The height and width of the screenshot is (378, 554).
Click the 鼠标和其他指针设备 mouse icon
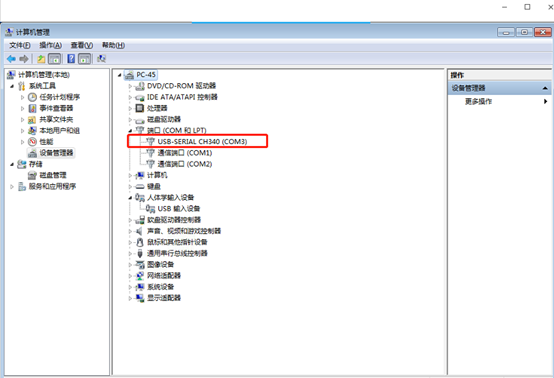(x=140, y=242)
